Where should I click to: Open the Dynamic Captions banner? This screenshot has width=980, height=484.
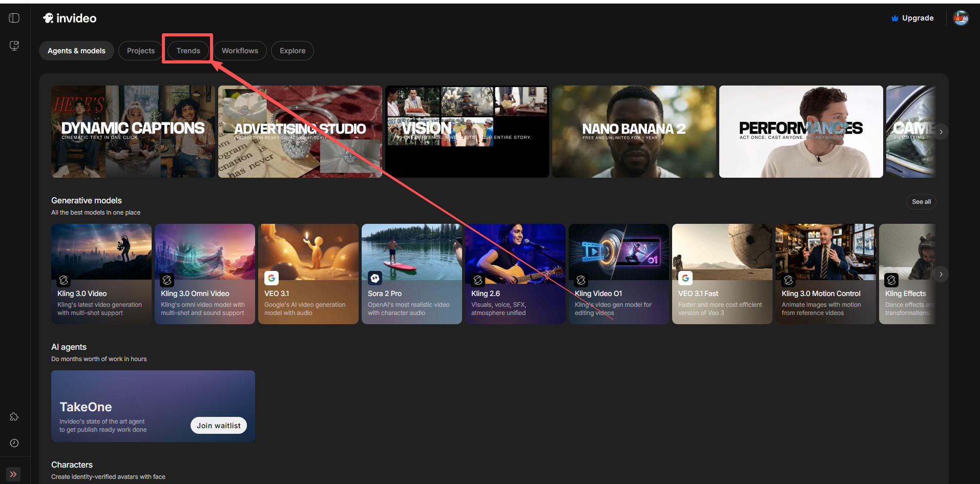tap(133, 132)
